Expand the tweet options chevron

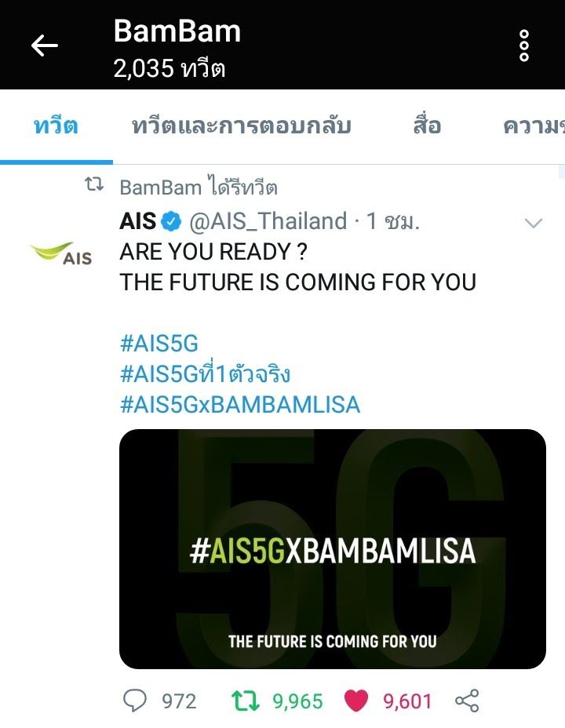(533, 224)
